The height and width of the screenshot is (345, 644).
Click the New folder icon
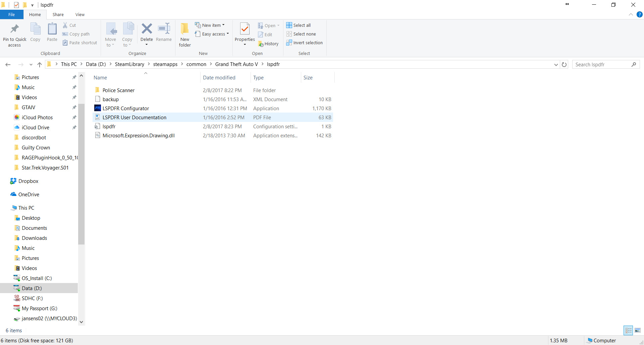pyautogui.click(x=185, y=29)
